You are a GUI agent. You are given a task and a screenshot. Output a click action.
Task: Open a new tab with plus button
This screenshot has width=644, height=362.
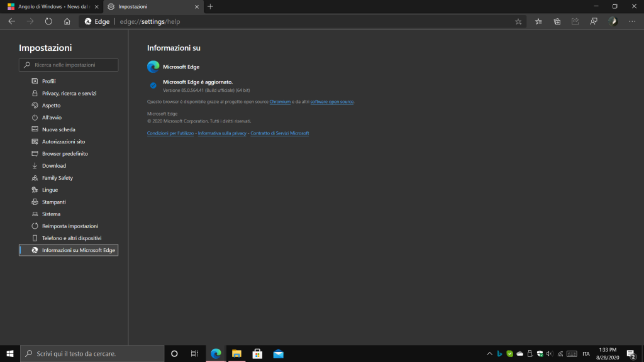[x=210, y=6]
